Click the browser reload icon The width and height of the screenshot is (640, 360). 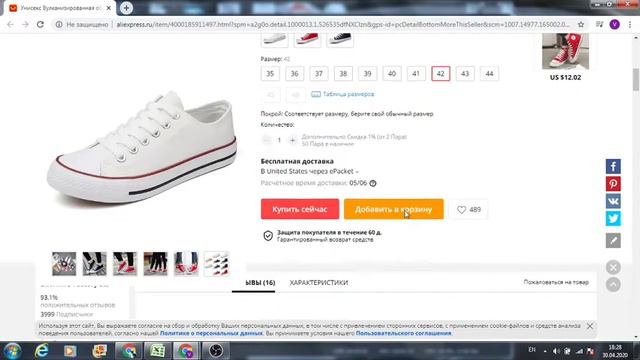click(x=40, y=24)
